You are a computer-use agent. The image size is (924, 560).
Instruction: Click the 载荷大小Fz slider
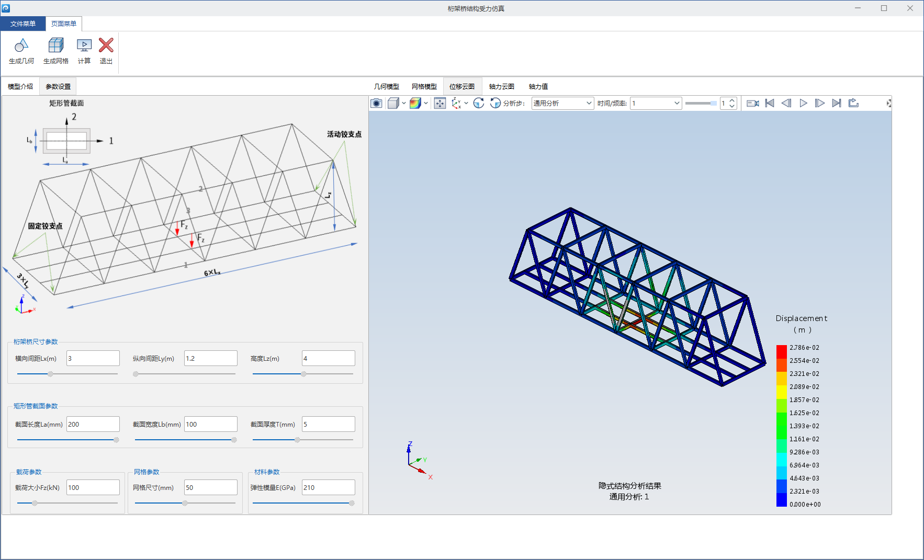tap(67, 503)
